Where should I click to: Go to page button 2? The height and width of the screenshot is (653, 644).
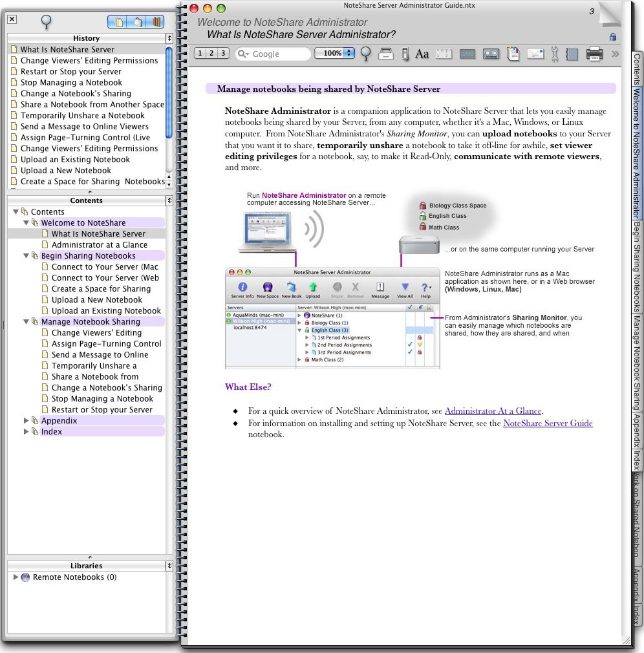coord(211,53)
